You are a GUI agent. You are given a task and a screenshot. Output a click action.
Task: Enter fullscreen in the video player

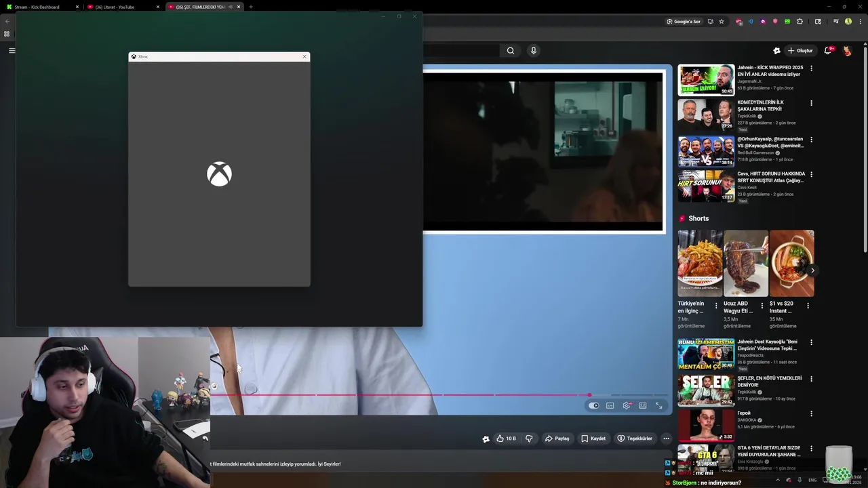point(658,405)
